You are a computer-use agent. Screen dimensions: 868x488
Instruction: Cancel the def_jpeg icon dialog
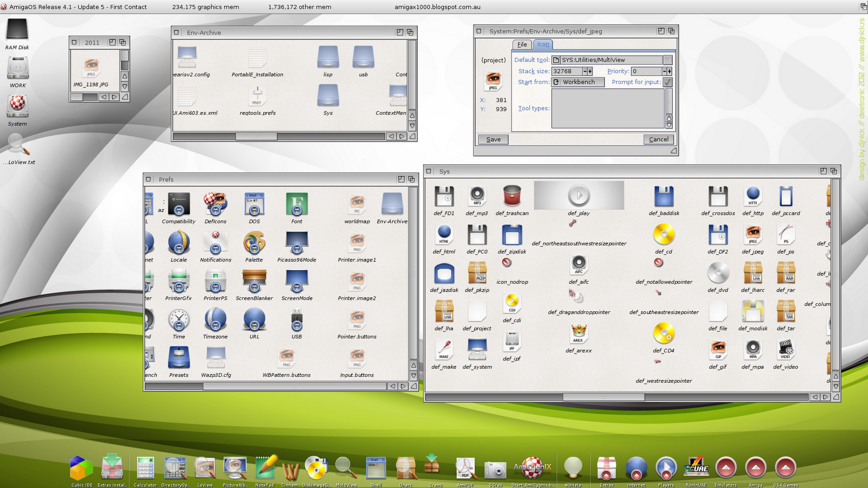(659, 139)
